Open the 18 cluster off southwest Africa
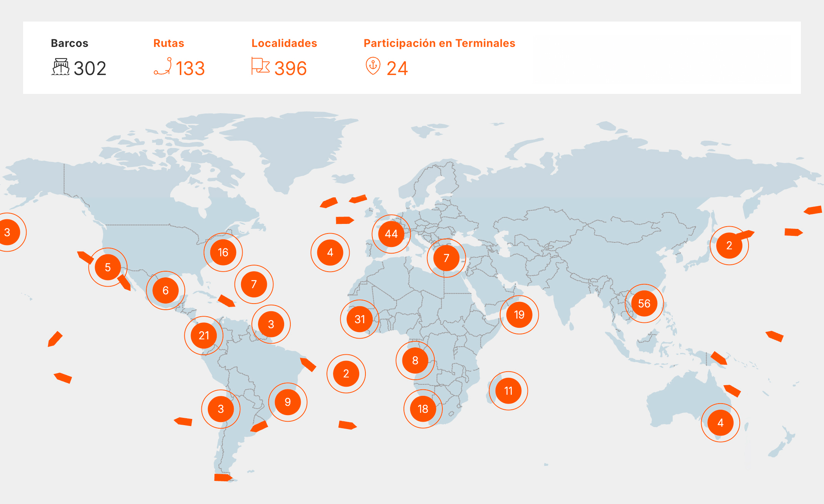Screen dimensions: 824x504 pyautogui.click(x=423, y=409)
